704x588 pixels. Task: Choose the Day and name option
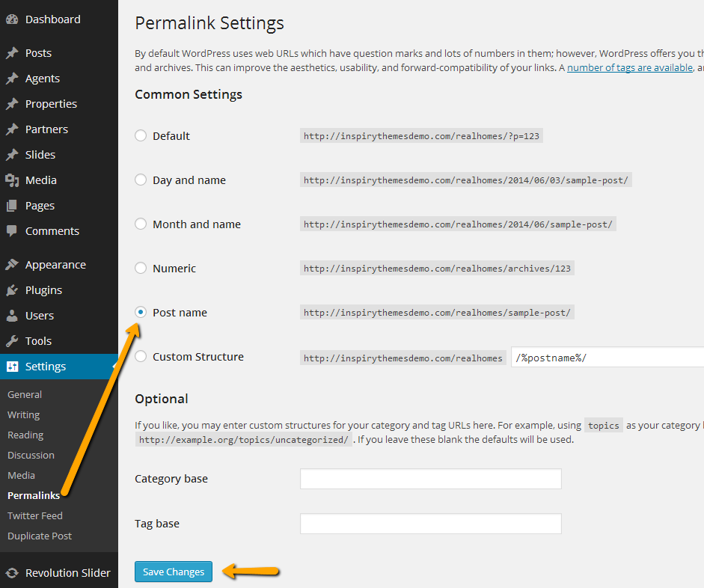[x=141, y=180]
